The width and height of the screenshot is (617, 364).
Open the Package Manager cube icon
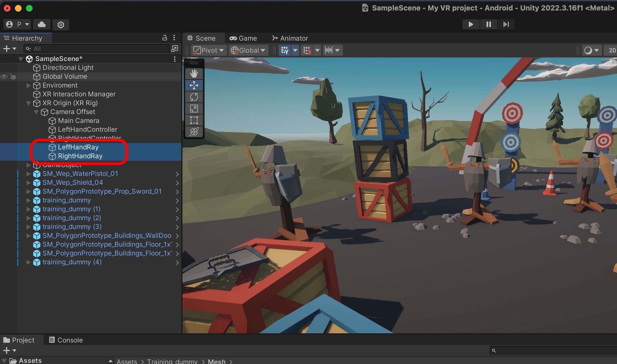(61, 25)
